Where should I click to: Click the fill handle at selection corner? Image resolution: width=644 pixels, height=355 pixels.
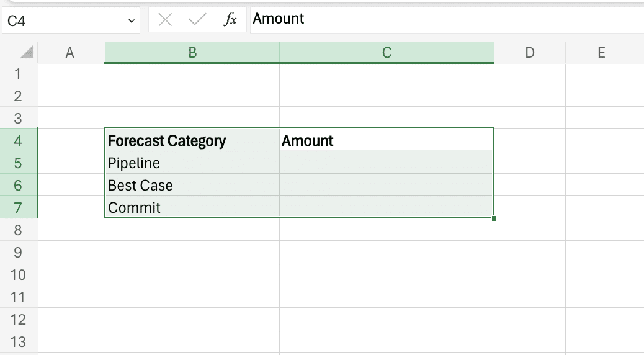(494, 218)
